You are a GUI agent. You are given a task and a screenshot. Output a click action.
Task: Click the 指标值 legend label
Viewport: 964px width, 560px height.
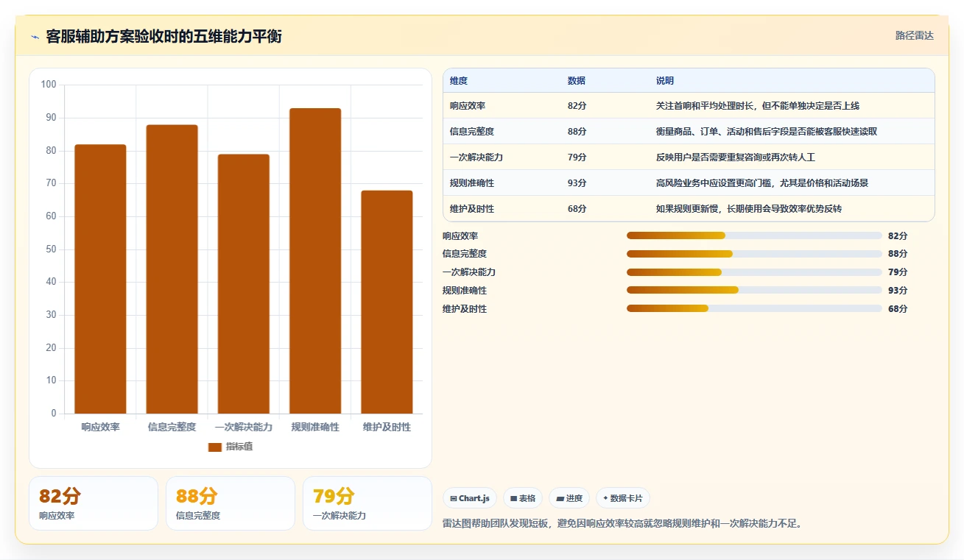tap(239, 447)
